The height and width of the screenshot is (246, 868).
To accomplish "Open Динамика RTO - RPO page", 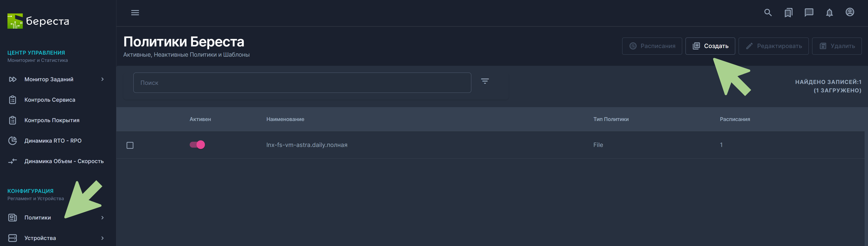I will (53, 141).
